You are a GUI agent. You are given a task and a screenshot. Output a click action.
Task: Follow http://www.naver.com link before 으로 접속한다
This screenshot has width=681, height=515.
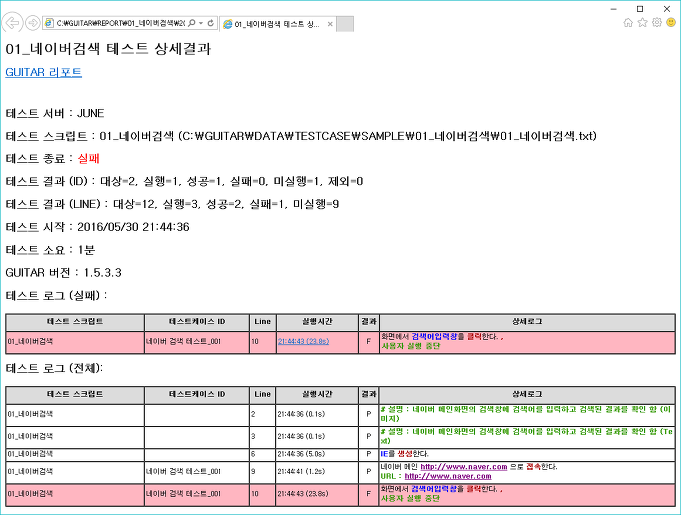point(463,467)
